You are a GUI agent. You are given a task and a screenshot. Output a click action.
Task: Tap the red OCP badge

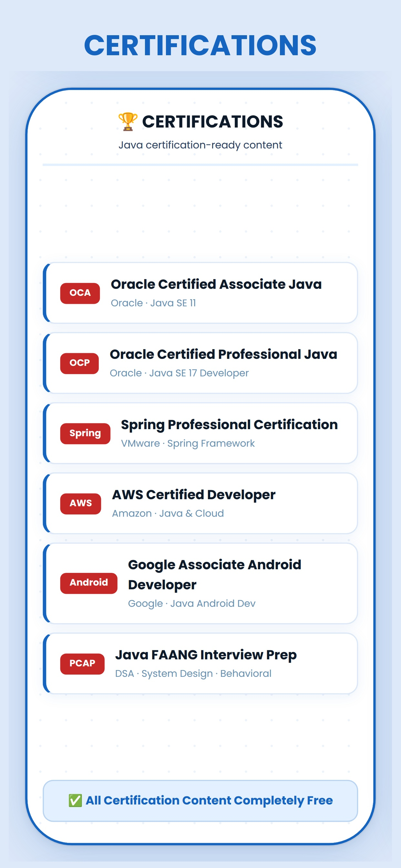pos(79,363)
